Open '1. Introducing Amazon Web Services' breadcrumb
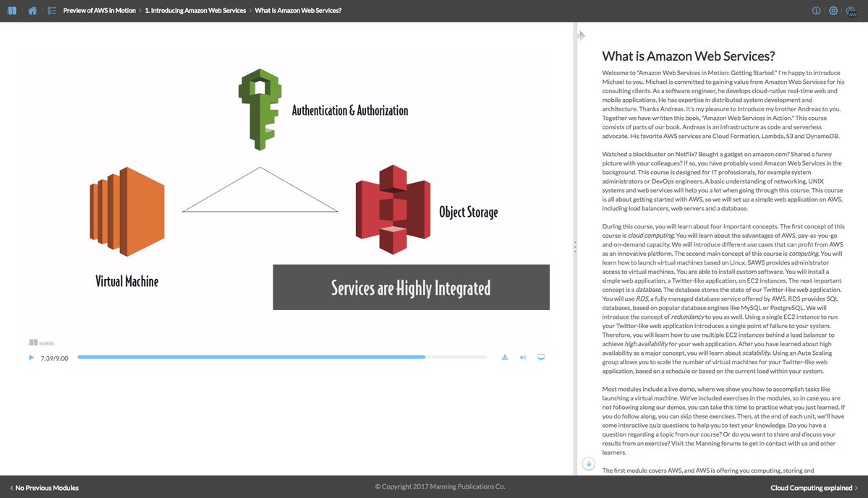 tap(195, 11)
